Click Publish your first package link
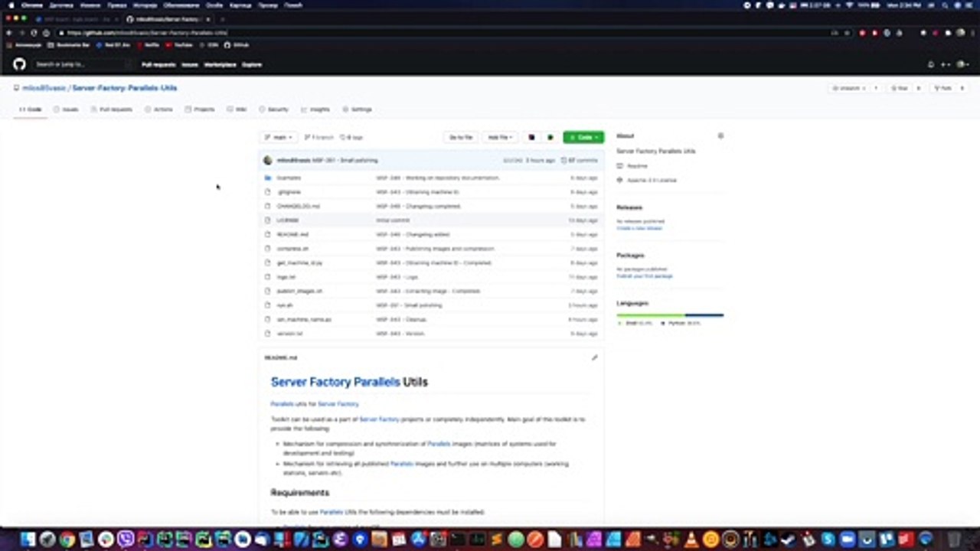This screenshot has width=980, height=551. 645,275
